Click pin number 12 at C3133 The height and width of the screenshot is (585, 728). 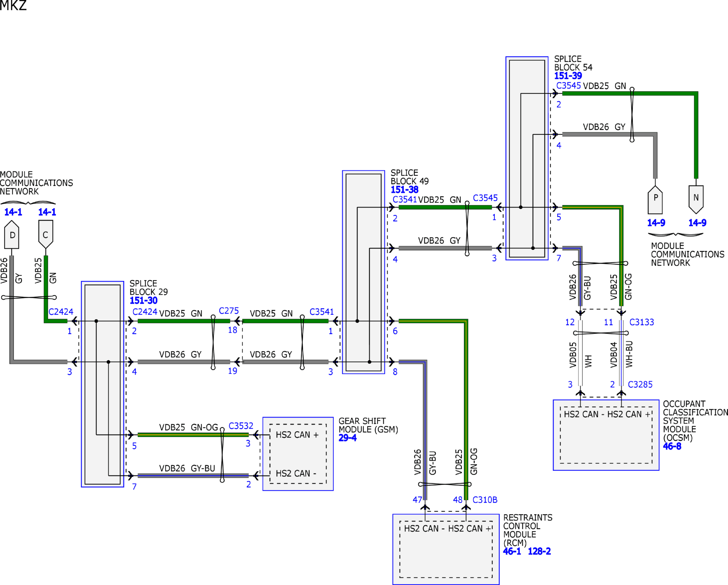pos(570,322)
